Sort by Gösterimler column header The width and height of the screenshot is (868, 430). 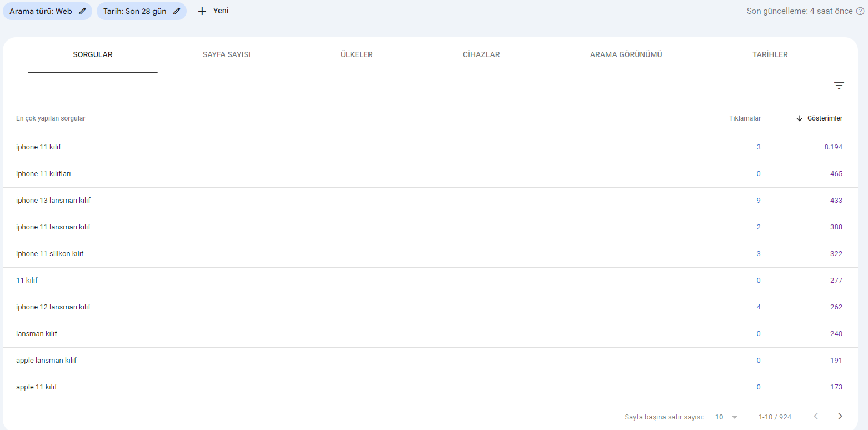[825, 118]
